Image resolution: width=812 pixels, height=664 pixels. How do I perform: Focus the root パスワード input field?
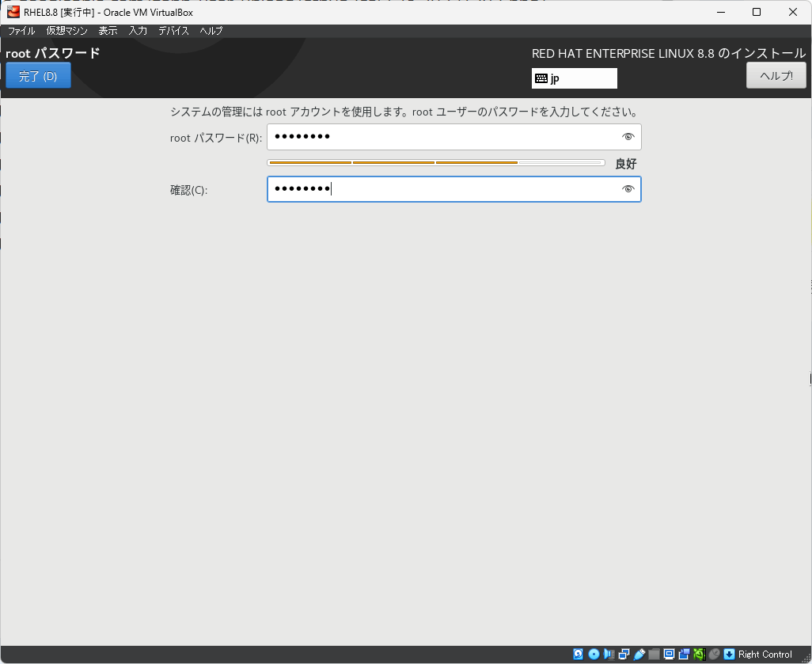[x=454, y=137]
